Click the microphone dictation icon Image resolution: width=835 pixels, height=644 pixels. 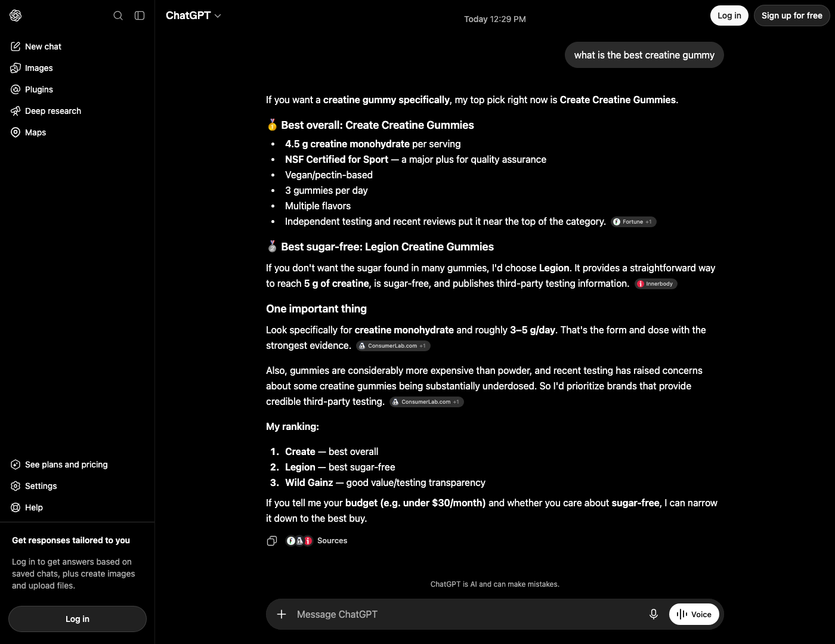click(x=654, y=614)
